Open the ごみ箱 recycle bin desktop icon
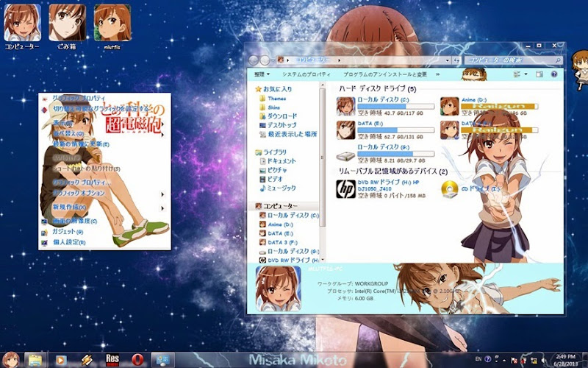 67,26
